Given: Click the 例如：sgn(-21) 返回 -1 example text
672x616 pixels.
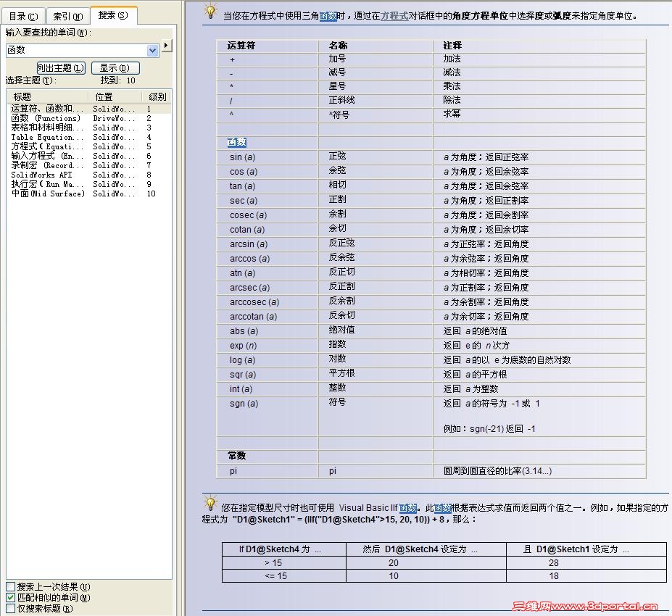Looking at the screenshot, I should point(489,429).
